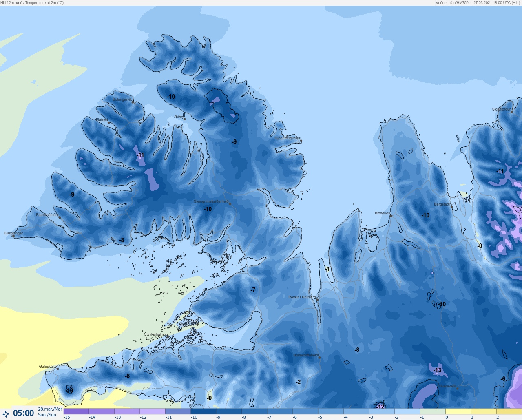
Task: Click the -10 value below Steingrímsfjarðarheiði
Action: point(208,209)
